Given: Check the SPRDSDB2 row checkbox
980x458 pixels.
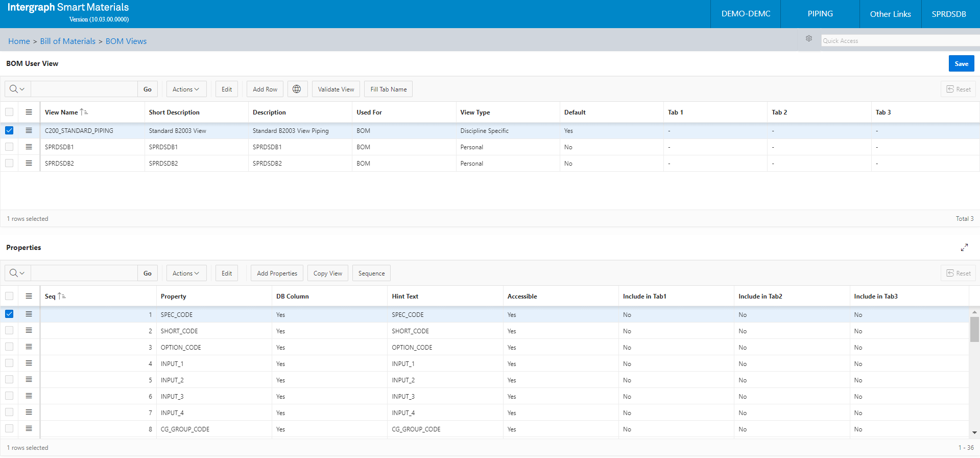Looking at the screenshot, I should [9, 163].
